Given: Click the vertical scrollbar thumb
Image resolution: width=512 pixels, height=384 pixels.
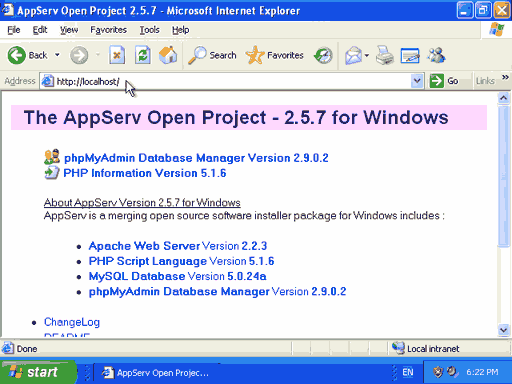Looking at the screenshot, I should 503,176.
